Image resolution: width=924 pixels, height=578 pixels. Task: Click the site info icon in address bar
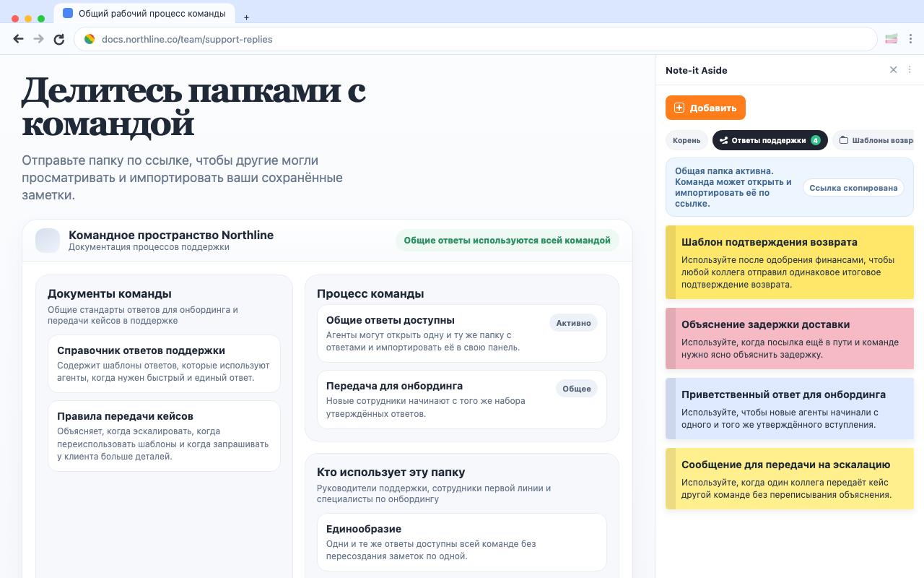[89, 38]
